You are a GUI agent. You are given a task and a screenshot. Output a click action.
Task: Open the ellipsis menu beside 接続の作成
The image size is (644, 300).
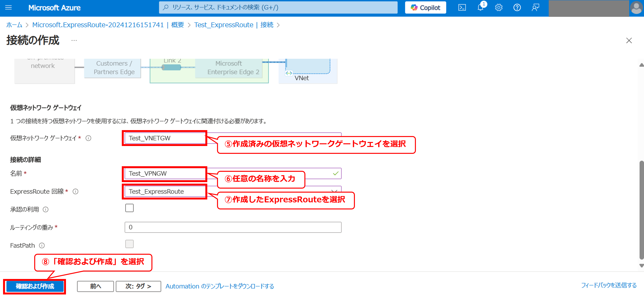pyautogui.click(x=74, y=41)
